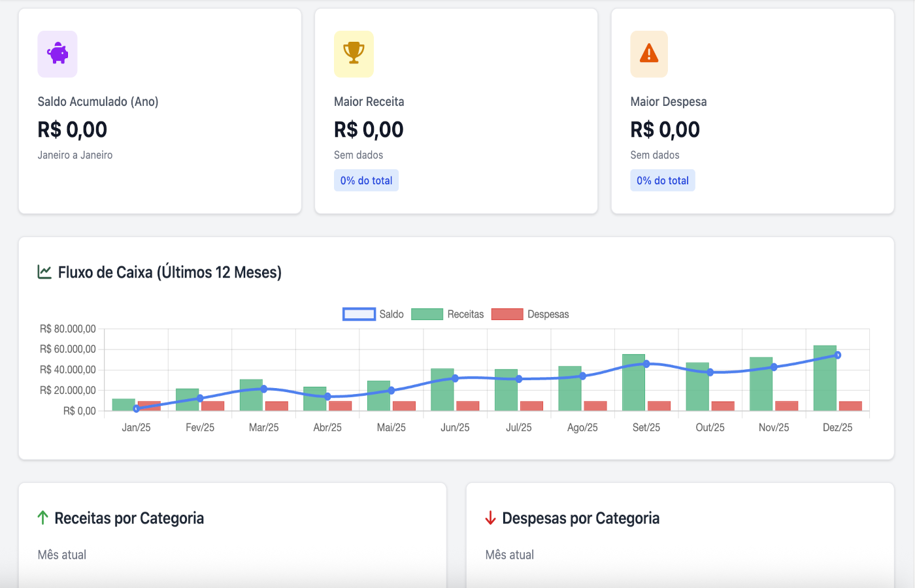Click the Saldo point at Jan/25

pyautogui.click(x=135, y=409)
